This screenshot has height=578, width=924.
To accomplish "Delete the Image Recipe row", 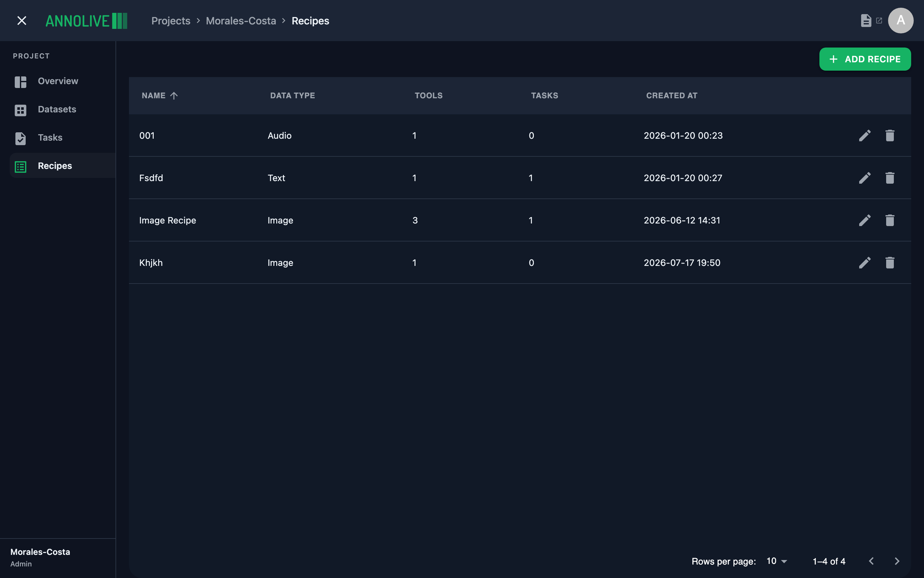I will [890, 220].
